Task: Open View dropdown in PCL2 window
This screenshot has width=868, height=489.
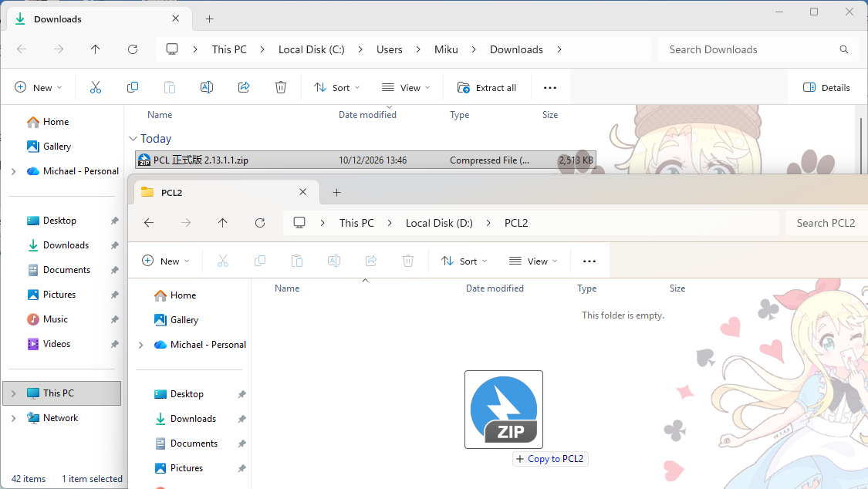Action: 533,261
